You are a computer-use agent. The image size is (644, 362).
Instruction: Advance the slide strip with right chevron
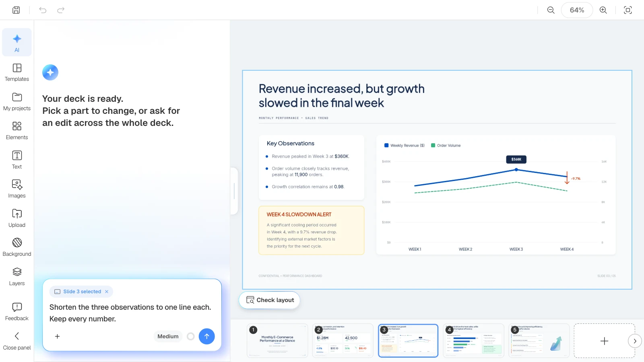635,341
